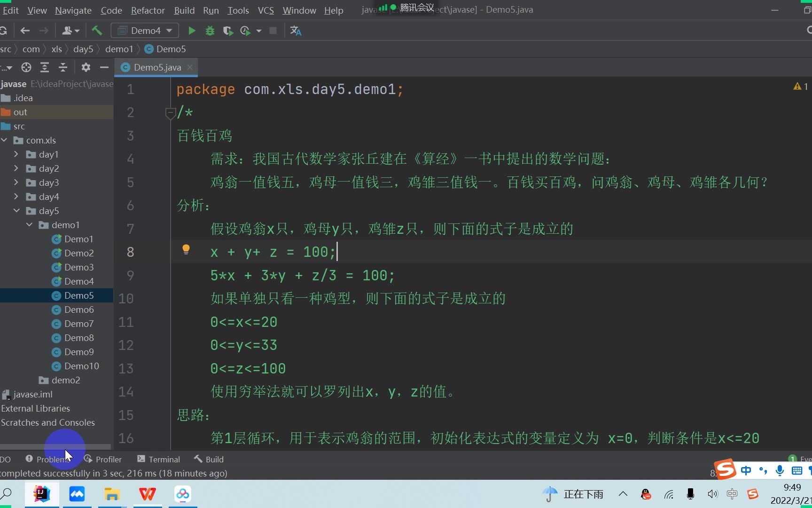Open the profiler run icon
The width and height of the screenshot is (812, 508).
tap(245, 31)
